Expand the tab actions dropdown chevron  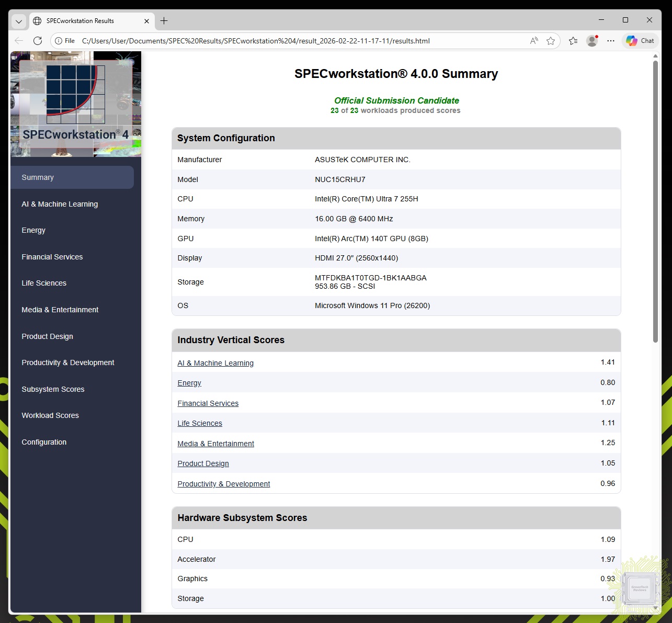[x=19, y=21]
